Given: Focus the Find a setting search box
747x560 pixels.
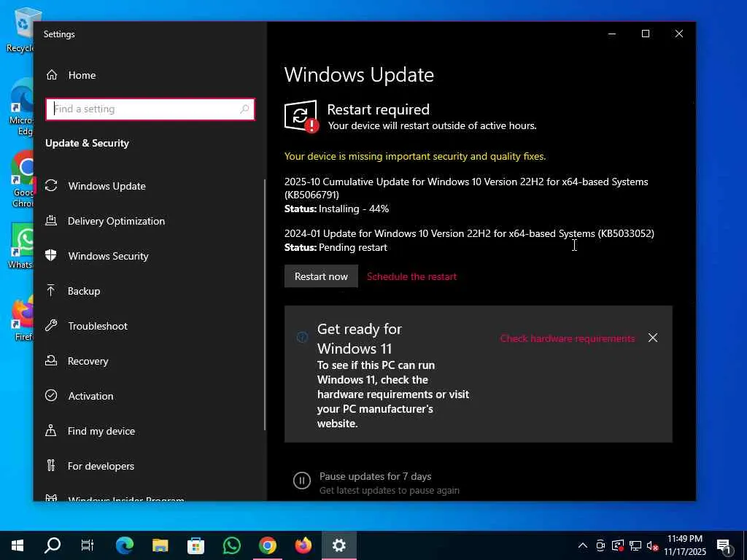Looking at the screenshot, I should [150, 109].
